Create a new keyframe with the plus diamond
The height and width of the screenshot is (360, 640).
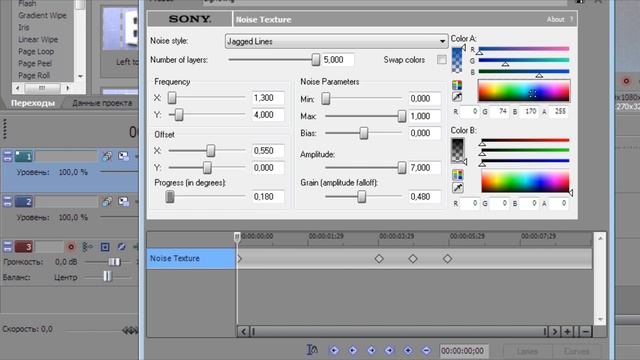click(x=408, y=350)
